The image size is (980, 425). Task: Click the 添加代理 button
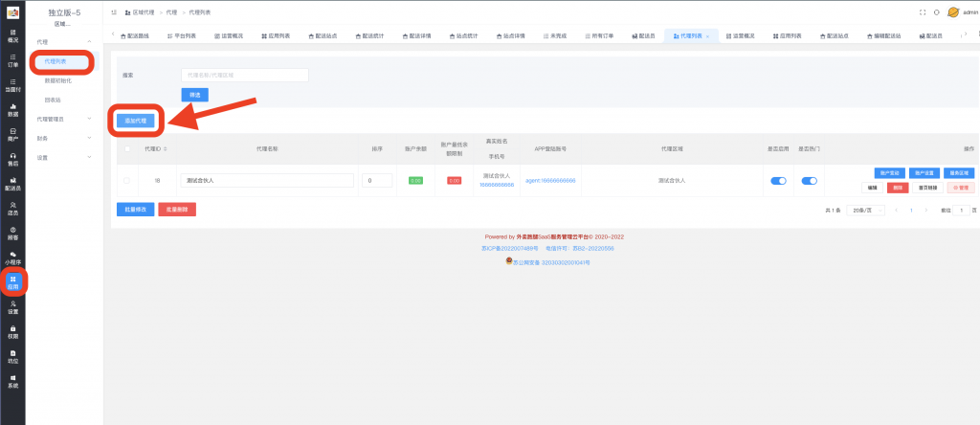(x=136, y=121)
